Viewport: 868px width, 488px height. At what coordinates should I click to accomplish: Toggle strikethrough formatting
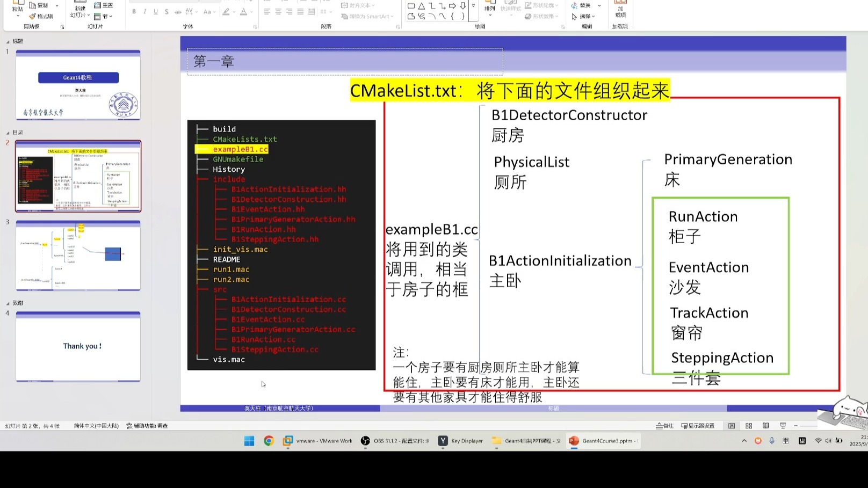tap(178, 11)
